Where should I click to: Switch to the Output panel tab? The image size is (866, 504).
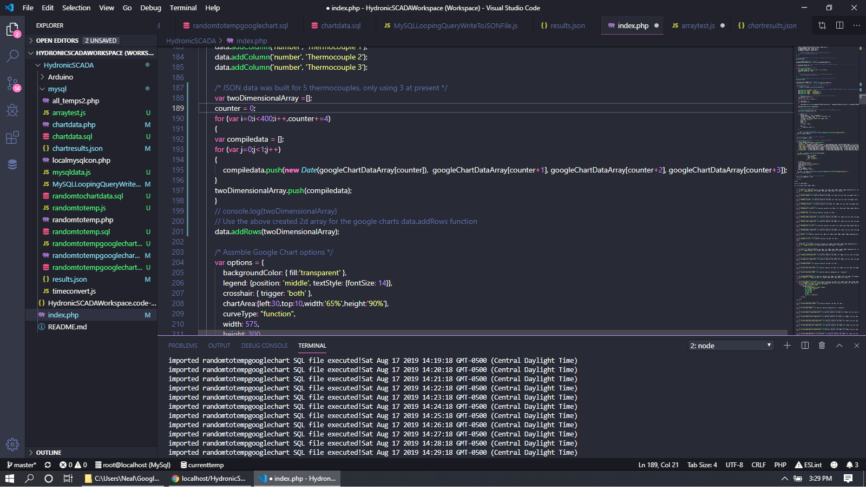[x=219, y=346]
